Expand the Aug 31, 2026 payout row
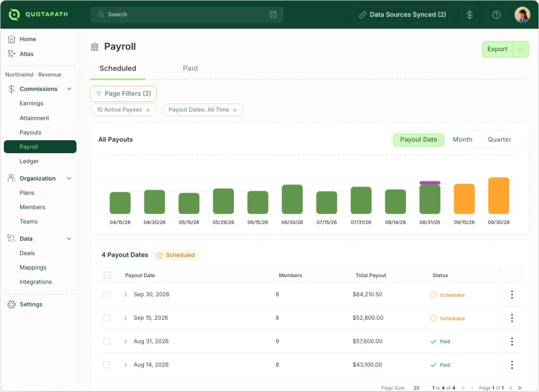 tap(126, 341)
